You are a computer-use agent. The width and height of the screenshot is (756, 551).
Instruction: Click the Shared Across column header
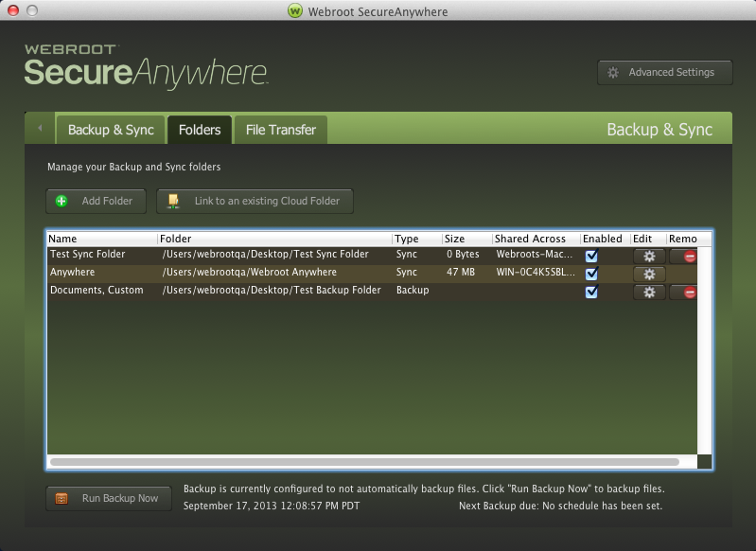coord(536,239)
